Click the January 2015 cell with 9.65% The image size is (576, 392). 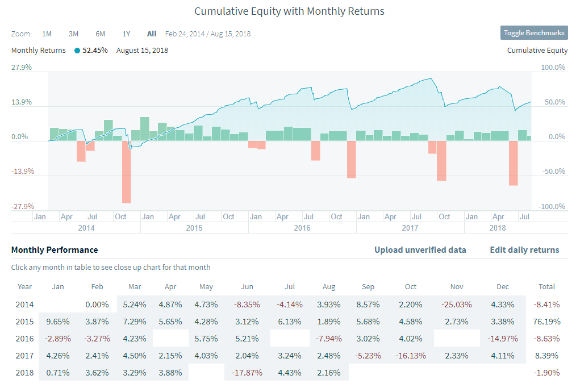tap(58, 322)
